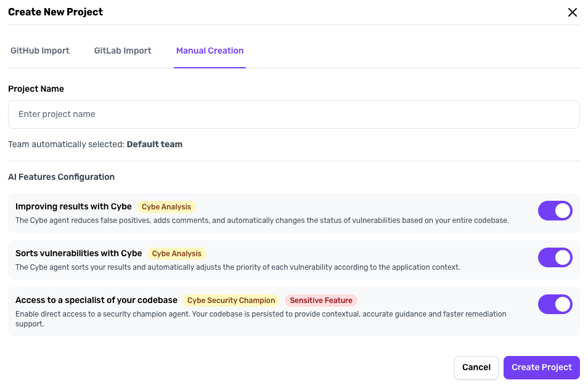Click the Create Project button
This screenshot has width=588, height=388.
[x=541, y=367]
